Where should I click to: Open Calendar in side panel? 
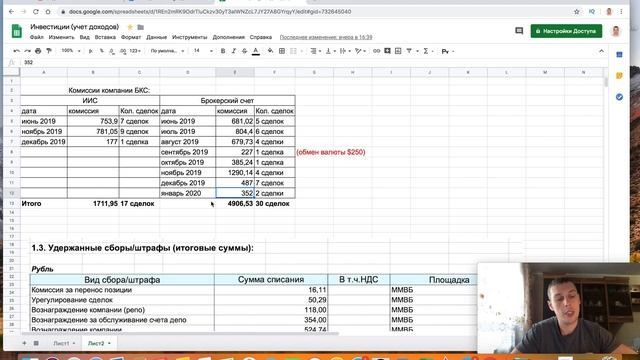tap(619, 54)
